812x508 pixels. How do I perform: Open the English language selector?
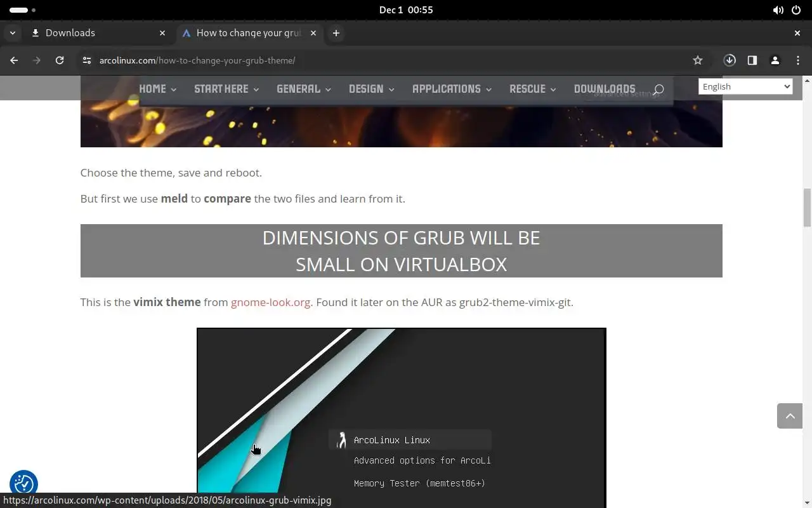745,86
